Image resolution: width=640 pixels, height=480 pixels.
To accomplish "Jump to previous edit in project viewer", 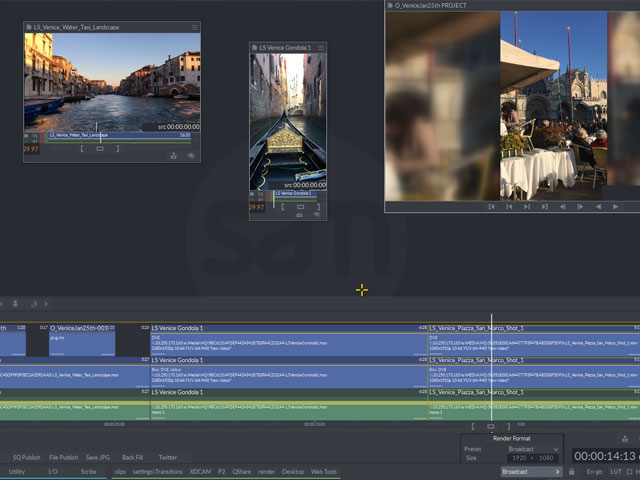I will click(509, 207).
